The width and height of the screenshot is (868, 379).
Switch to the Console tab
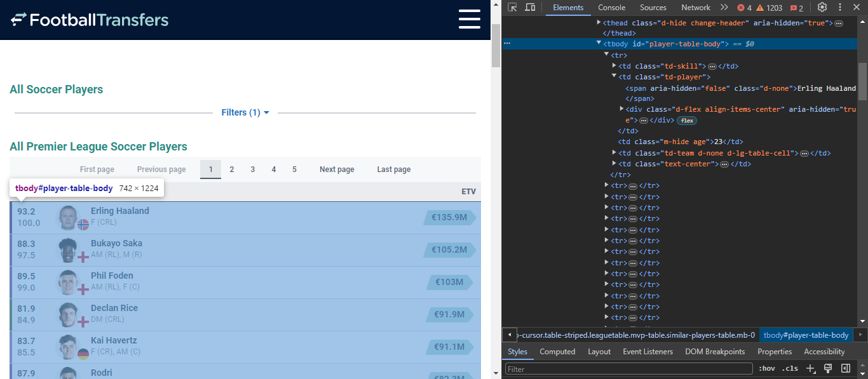pyautogui.click(x=612, y=8)
